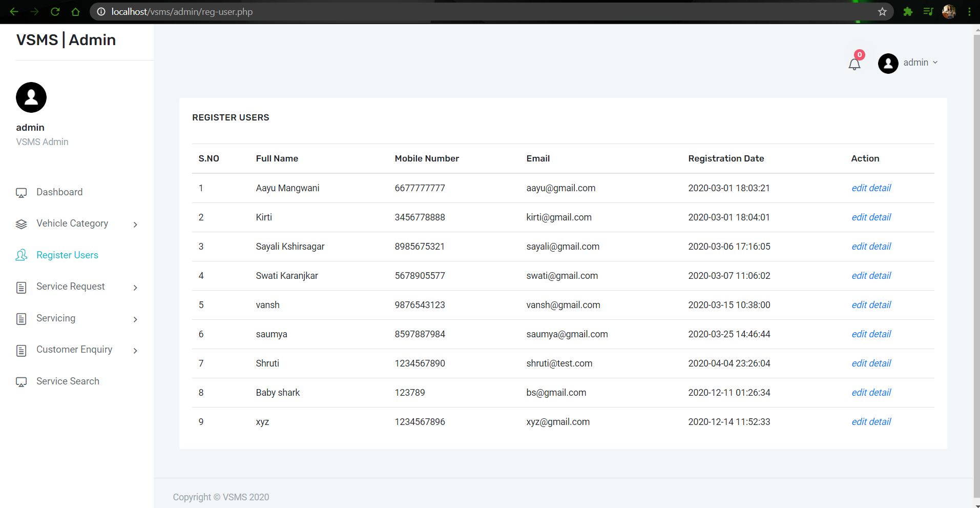Open the notifications bell
The width and height of the screenshot is (980, 508).
(854, 64)
